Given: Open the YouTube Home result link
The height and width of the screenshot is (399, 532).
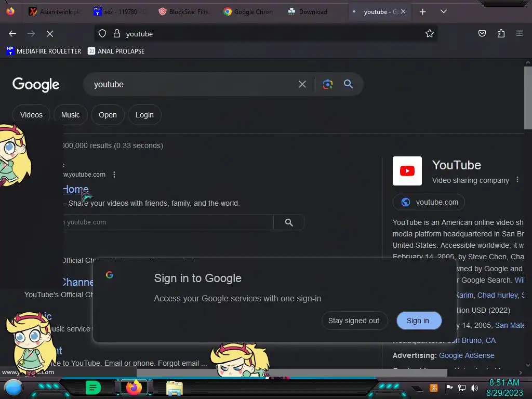Looking at the screenshot, I should point(76,189).
